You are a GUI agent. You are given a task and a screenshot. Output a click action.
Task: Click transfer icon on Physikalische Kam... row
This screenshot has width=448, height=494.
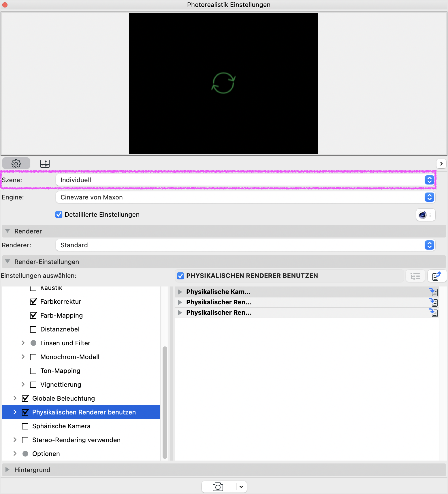(433, 292)
